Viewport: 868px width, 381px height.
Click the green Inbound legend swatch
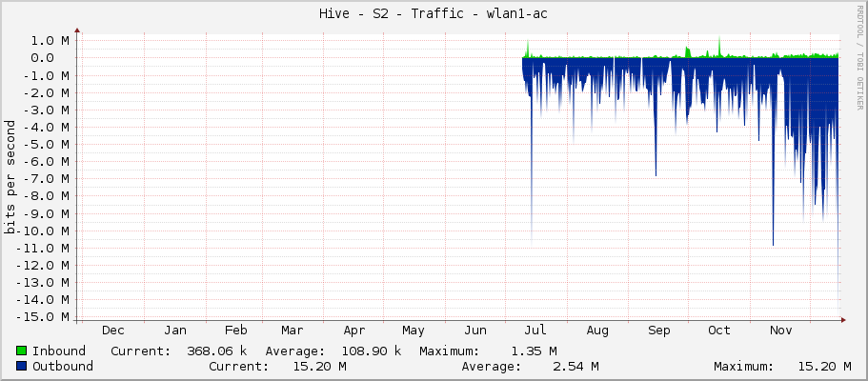point(22,351)
